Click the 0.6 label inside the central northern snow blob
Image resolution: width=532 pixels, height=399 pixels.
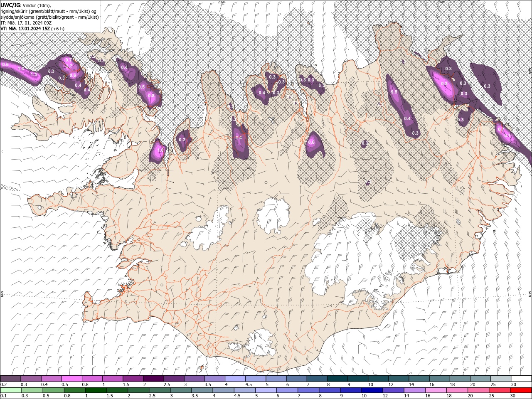coord(310,143)
